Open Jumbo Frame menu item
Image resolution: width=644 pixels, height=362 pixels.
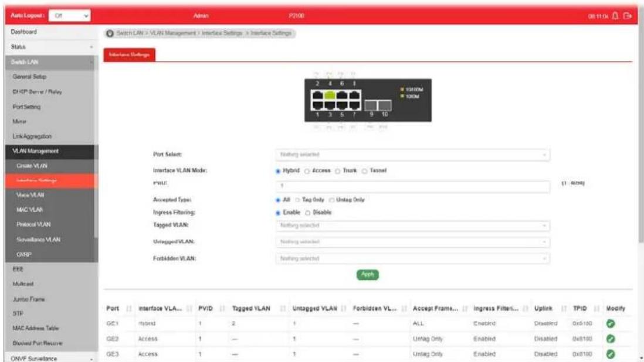[29, 299]
